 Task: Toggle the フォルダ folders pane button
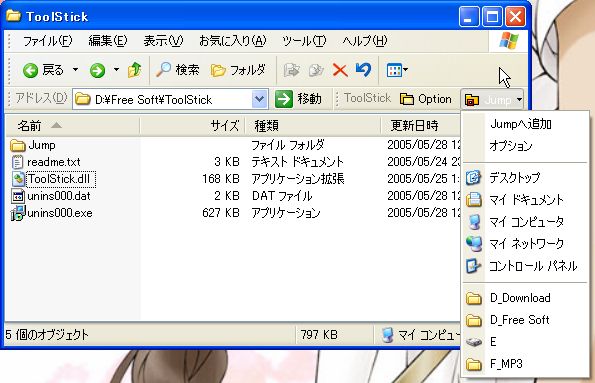coord(238,70)
